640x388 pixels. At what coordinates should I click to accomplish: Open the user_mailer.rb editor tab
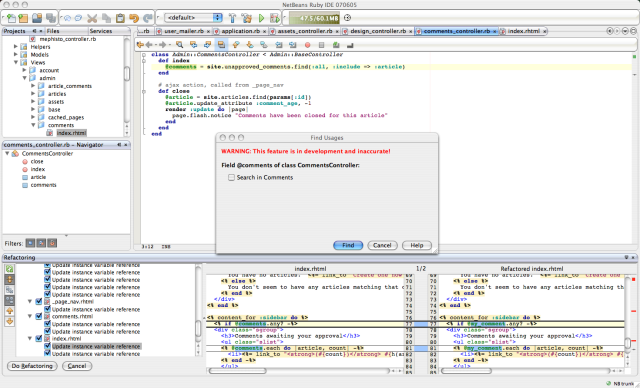[x=184, y=31]
